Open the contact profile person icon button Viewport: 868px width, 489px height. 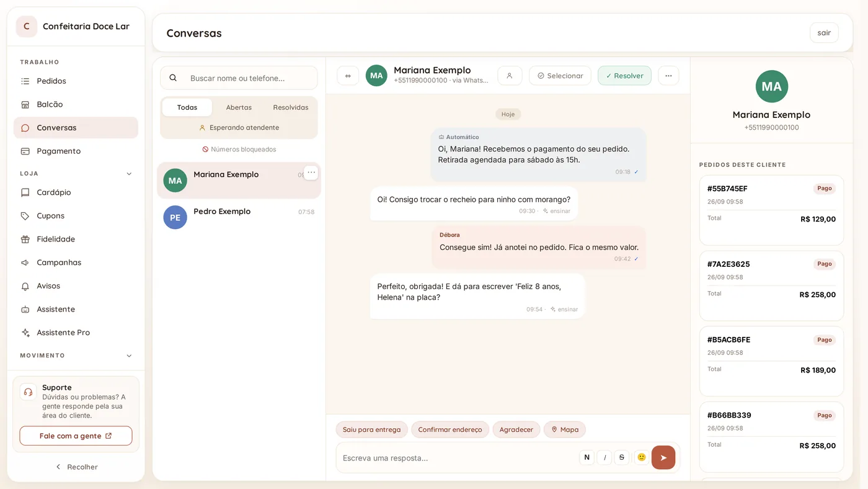pos(510,76)
